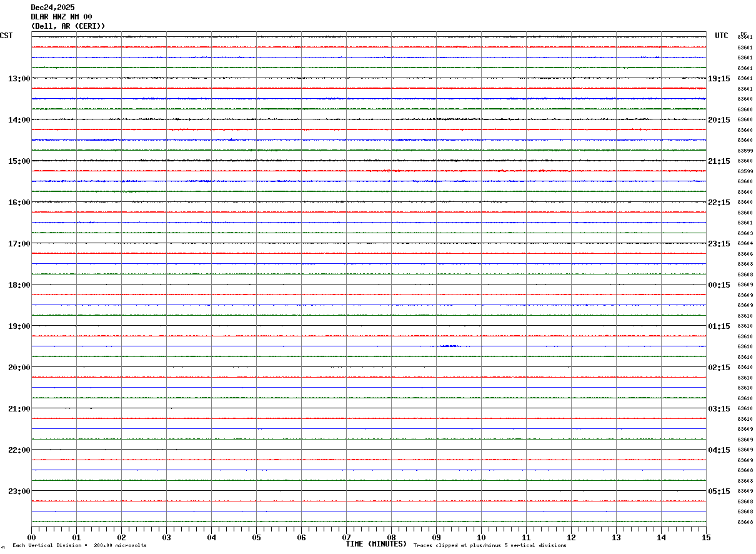Viewport: 756px width, 554px height.
Task: Click the TIME (MINUTES) axis title
Action: 376,544
